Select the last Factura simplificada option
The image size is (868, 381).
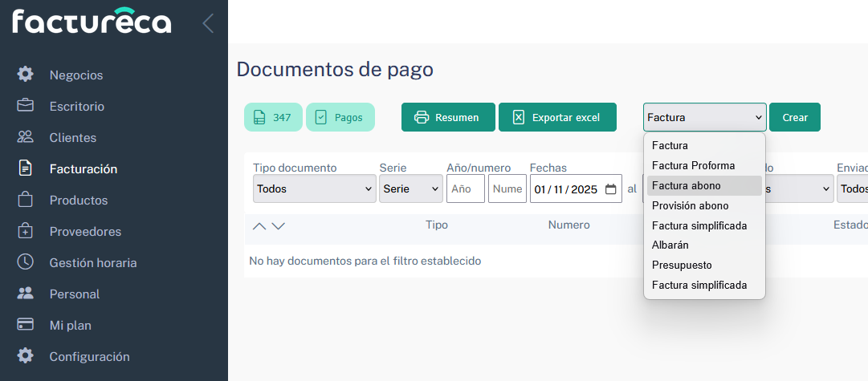pyautogui.click(x=704, y=285)
